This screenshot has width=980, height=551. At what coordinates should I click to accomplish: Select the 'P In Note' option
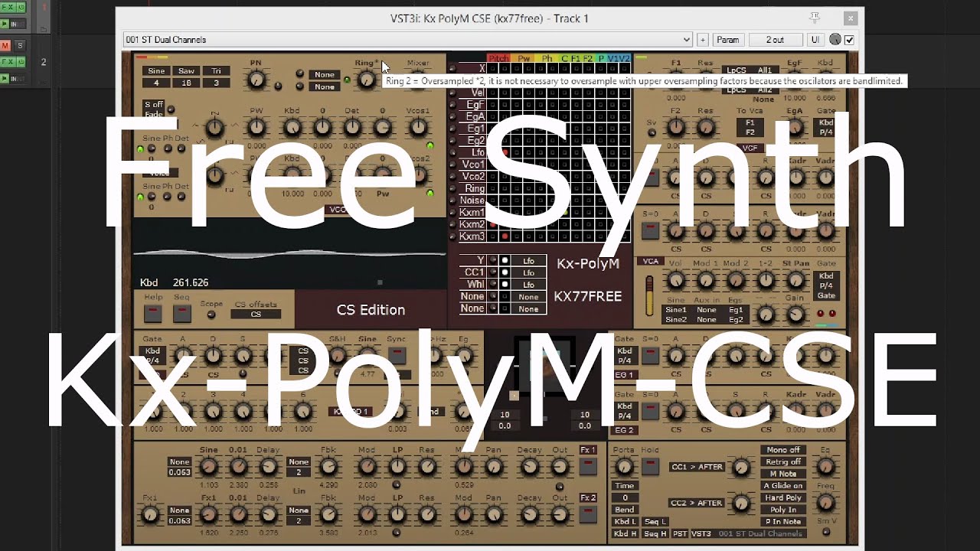tap(782, 521)
